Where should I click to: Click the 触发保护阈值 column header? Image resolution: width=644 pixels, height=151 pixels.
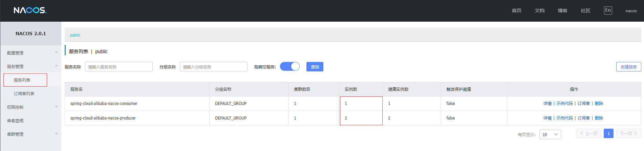(459, 89)
